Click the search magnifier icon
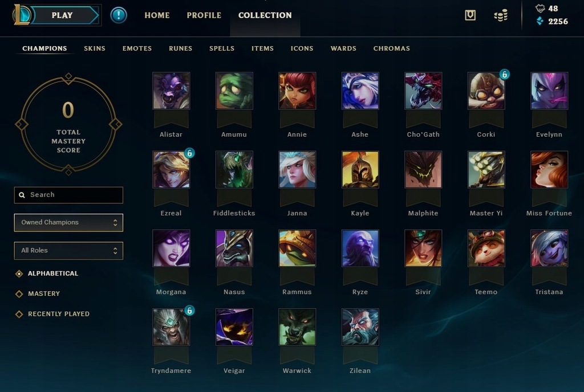Viewport: 584px width, 392px height. point(22,195)
